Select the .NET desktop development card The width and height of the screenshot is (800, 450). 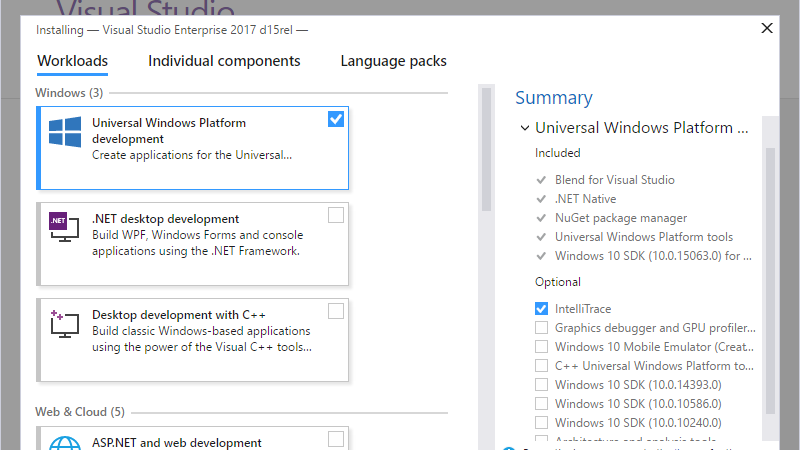192,244
